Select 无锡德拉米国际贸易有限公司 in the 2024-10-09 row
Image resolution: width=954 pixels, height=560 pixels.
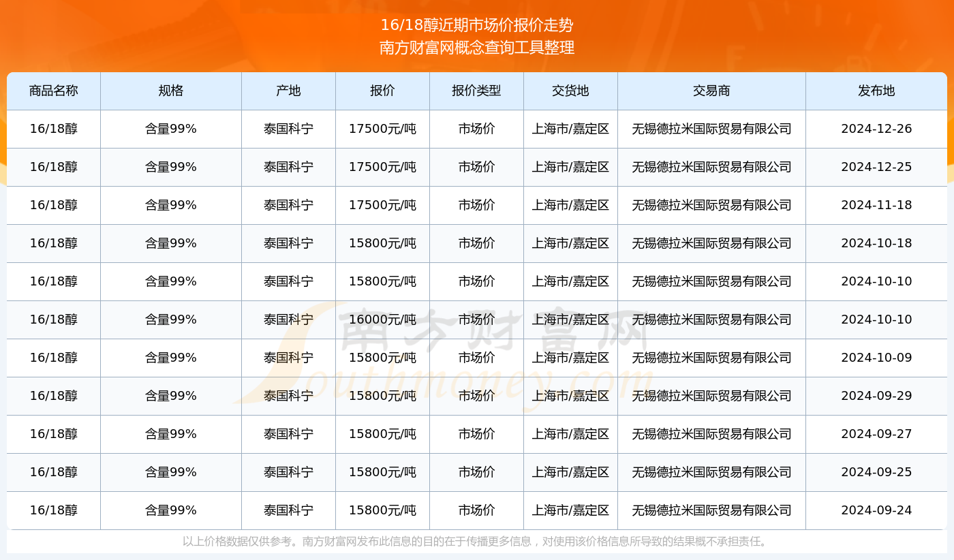tap(711, 358)
